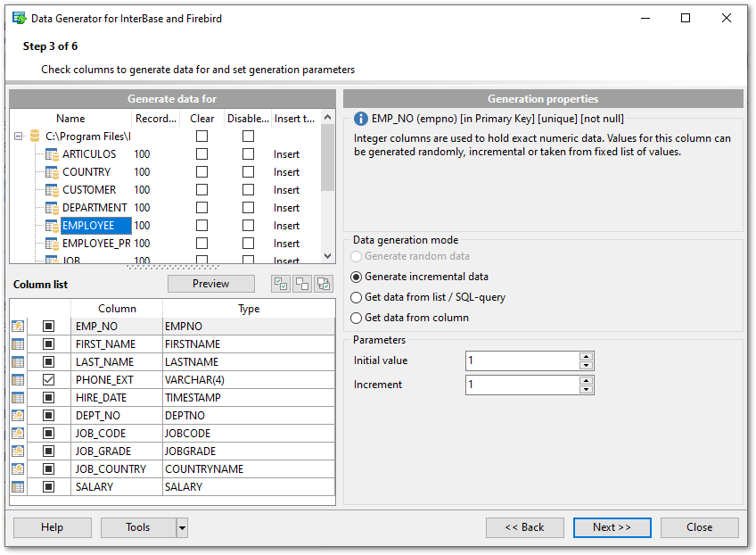This screenshot has width=756, height=555.
Task: Click the uncheck all columns icon
Action: pos(302,284)
